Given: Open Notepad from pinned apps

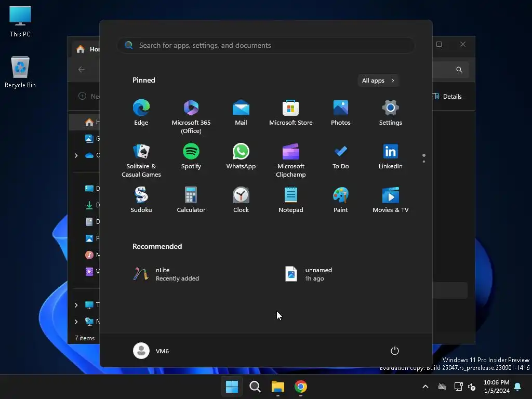Looking at the screenshot, I should pyautogui.click(x=291, y=200).
